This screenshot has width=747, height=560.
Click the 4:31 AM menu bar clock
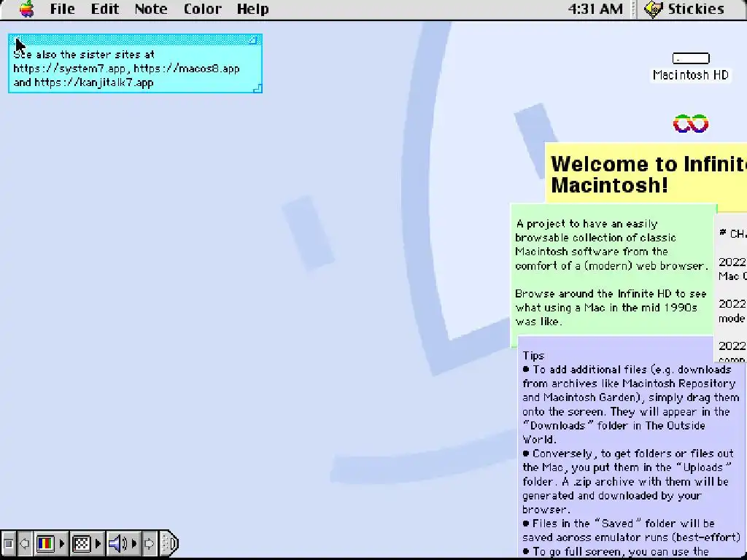pyautogui.click(x=595, y=9)
